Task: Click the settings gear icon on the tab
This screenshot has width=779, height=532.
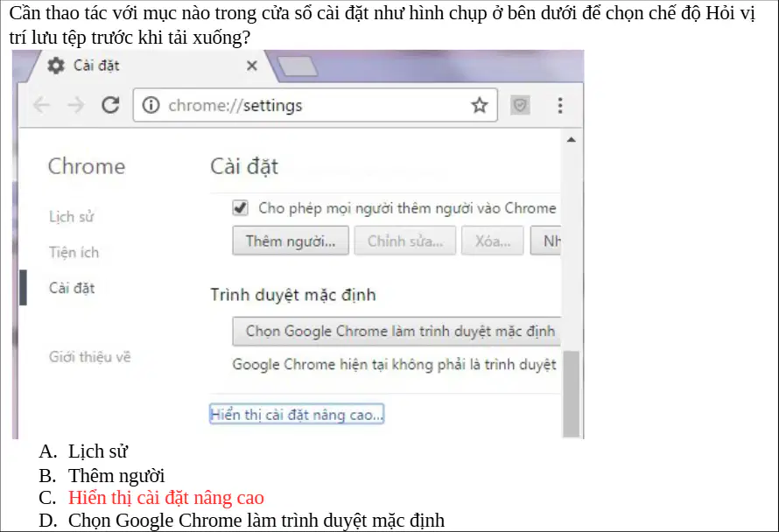Action: click(x=56, y=66)
